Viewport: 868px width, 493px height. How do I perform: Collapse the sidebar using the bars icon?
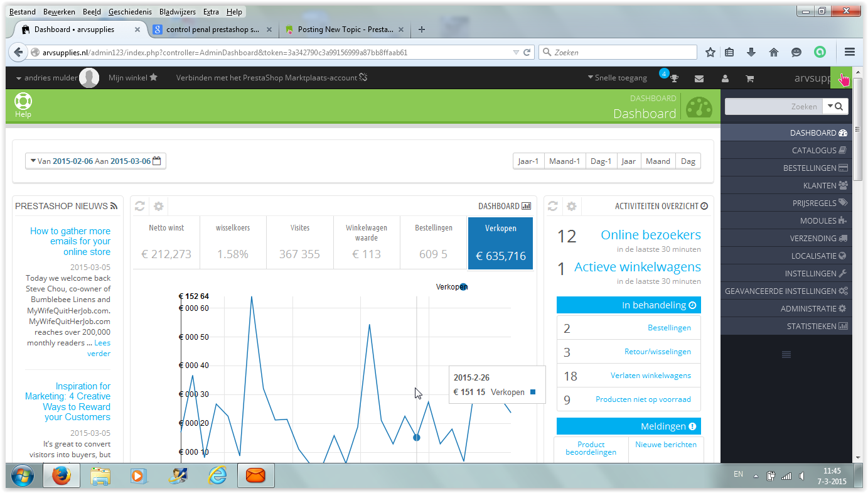pos(786,355)
